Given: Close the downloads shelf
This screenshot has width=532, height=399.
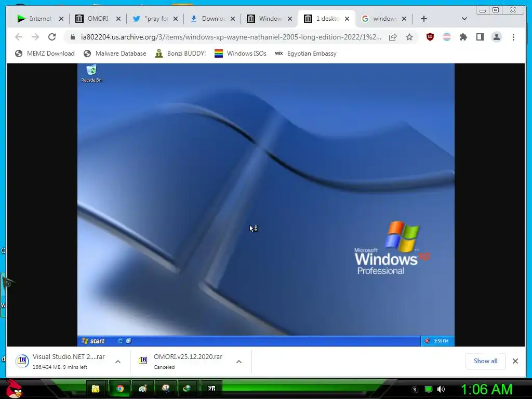Looking at the screenshot, I should (x=515, y=361).
